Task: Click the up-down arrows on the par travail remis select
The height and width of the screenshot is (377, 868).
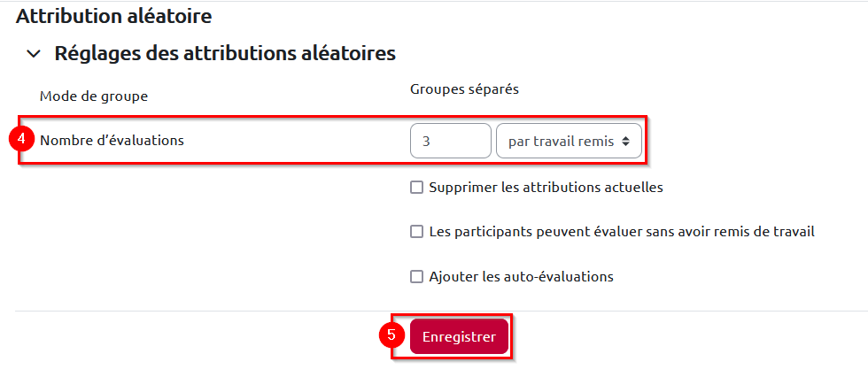Action: 626,141
